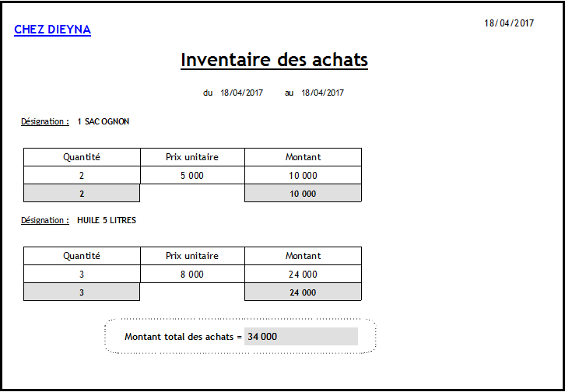The height and width of the screenshot is (392, 565).
Task: Click the grey quantity subtotal cell showing 3
Action: coord(82,292)
